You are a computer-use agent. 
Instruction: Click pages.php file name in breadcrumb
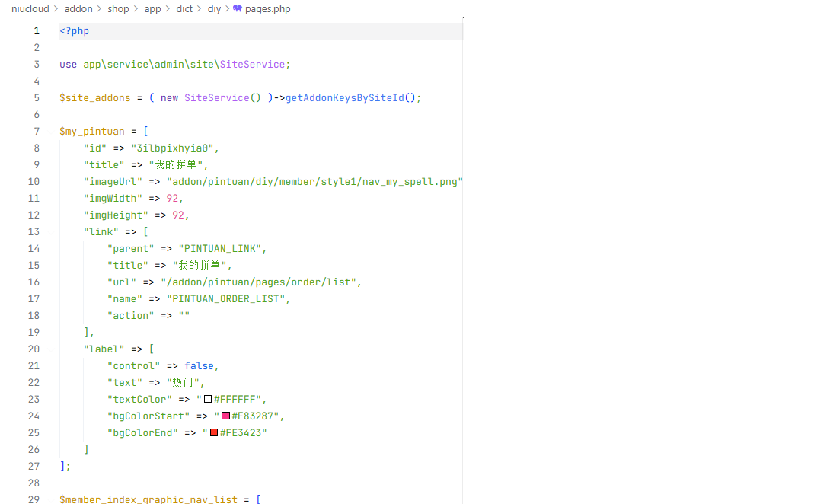point(267,9)
